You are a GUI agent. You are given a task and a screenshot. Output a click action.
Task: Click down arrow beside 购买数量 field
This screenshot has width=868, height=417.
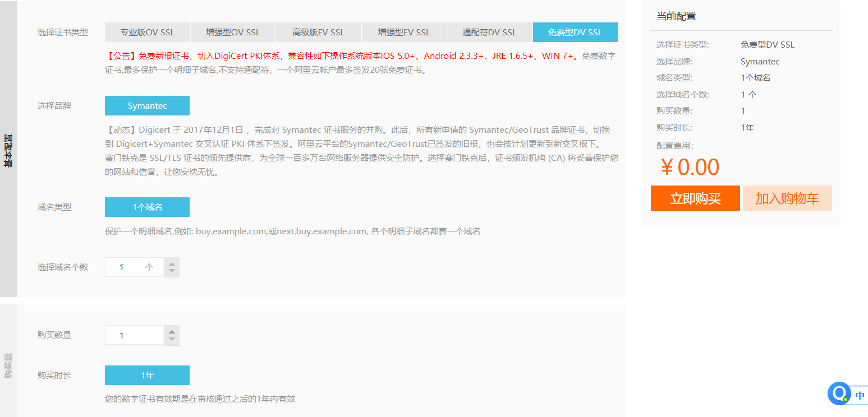pyautogui.click(x=171, y=339)
